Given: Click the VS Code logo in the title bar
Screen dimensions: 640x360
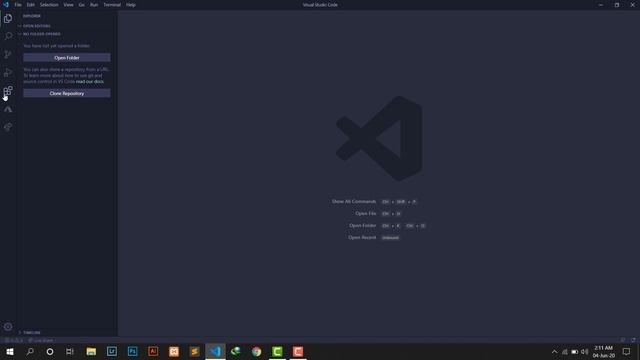Looking at the screenshot, I should (6, 4).
